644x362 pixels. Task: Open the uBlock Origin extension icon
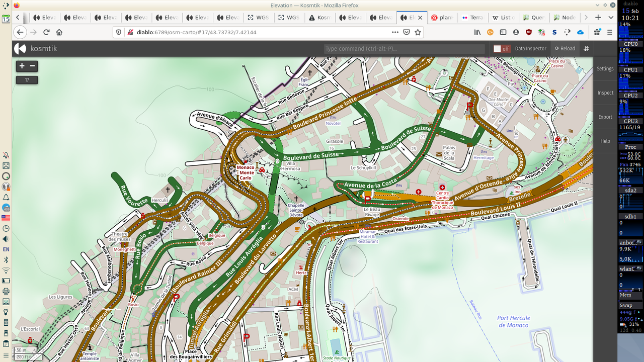click(529, 32)
